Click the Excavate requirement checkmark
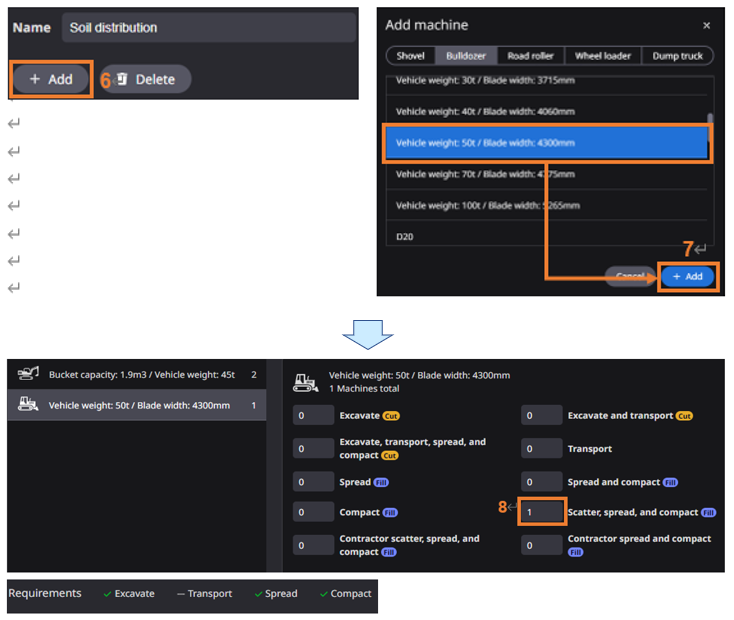Image resolution: width=734 pixels, height=620 pixels. point(107,594)
